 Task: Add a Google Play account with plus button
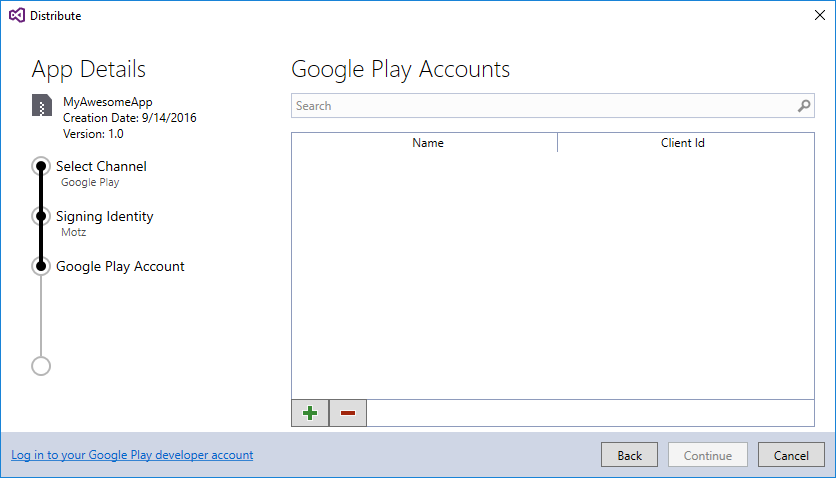pos(310,413)
